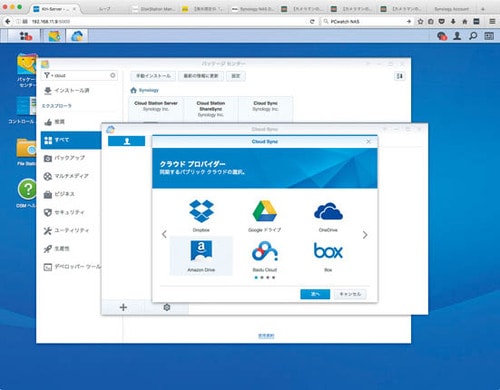Open Package Center Settings button

click(x=236, y=76)
